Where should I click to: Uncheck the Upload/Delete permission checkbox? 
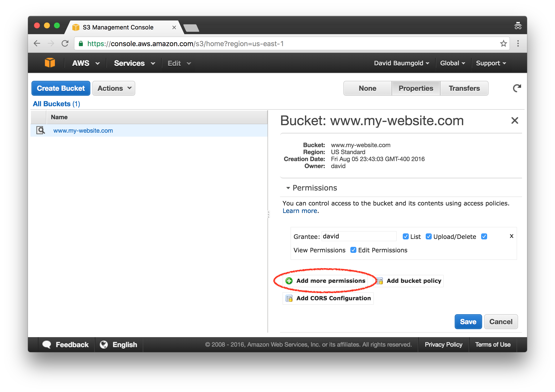coord(428,236)
